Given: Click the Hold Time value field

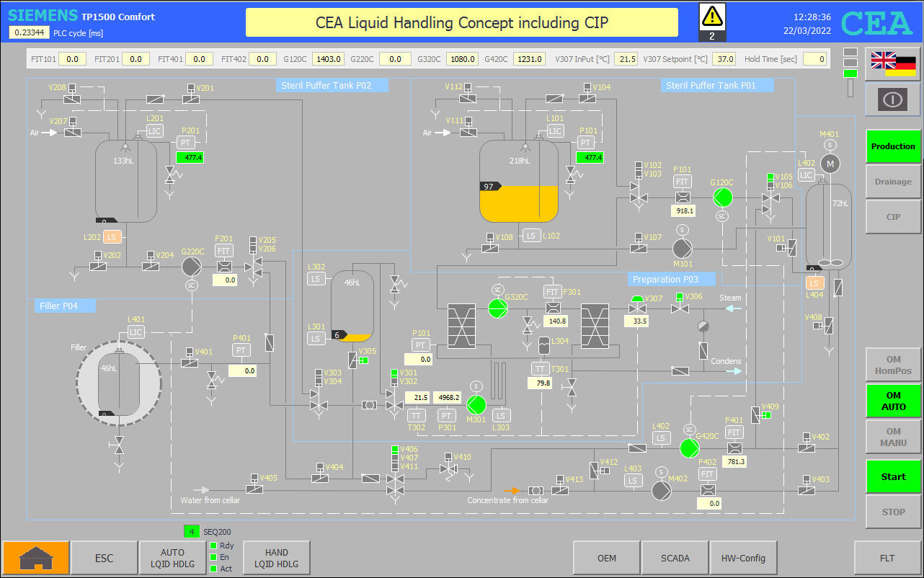Looking at the screenshot, I should [814, 59].
